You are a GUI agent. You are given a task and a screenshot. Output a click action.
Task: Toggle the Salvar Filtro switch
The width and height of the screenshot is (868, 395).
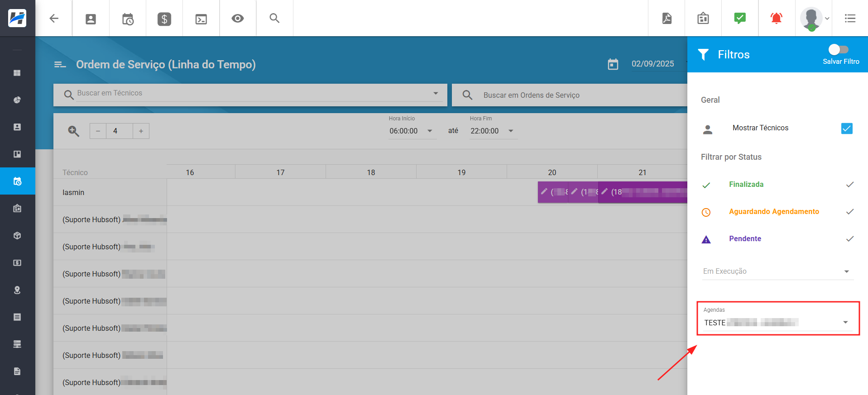click(838, 49)
